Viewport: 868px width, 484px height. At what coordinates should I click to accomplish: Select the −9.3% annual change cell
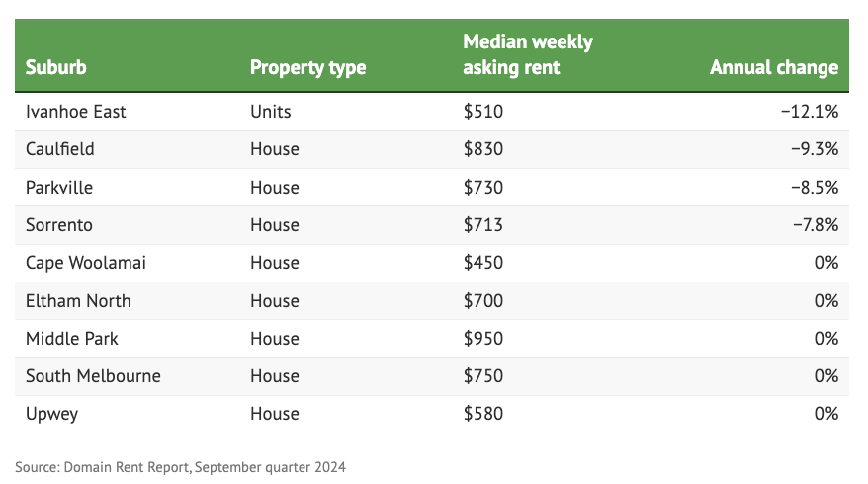click(x=813, y=149)
